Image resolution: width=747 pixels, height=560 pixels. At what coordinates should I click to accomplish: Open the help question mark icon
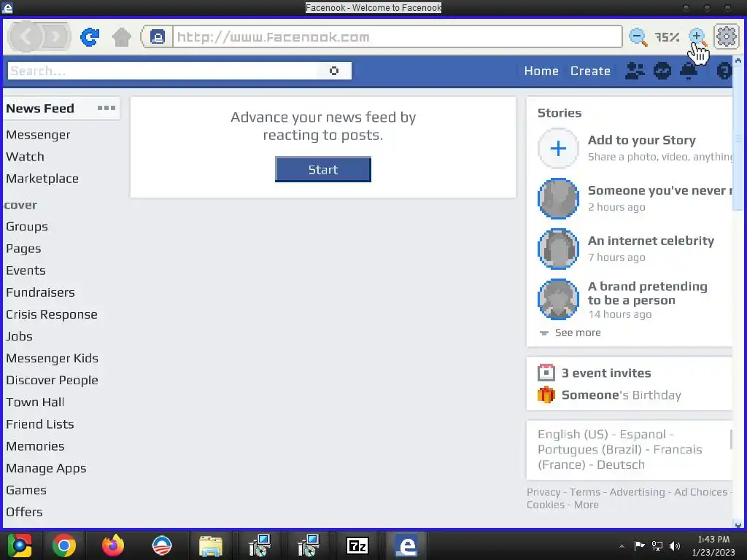(x=724, y=71)
